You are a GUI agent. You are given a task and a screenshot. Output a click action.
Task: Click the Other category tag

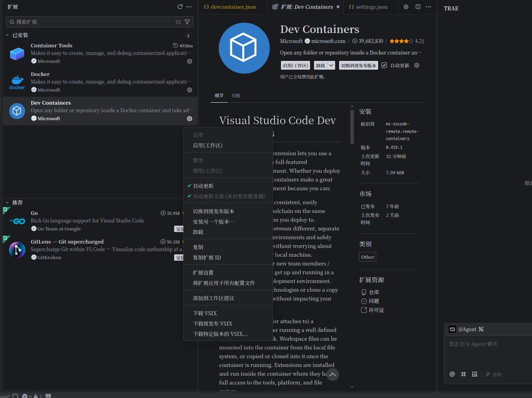[x=367, y=257]
